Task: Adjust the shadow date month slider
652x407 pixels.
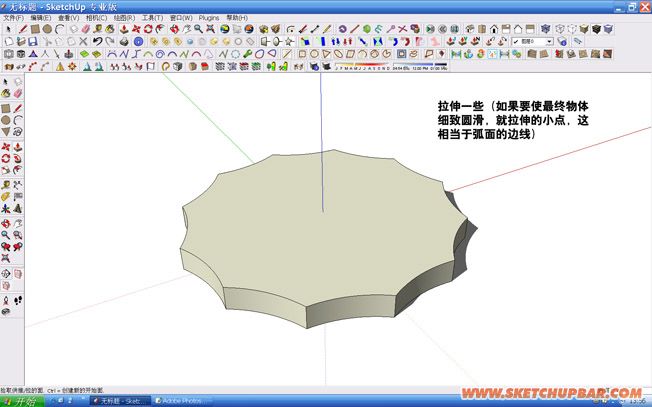Action: pos(363,67)
